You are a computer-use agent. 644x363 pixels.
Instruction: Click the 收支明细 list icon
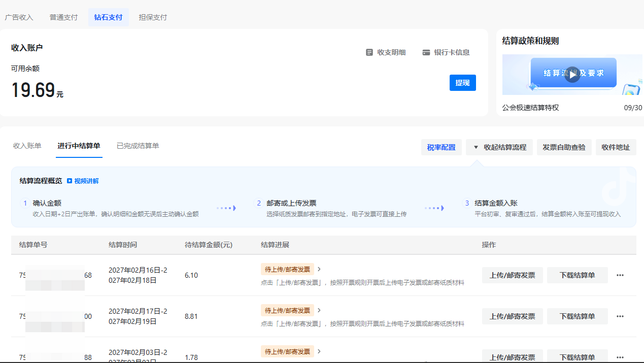pyautogui.click(x=369, y=52)
